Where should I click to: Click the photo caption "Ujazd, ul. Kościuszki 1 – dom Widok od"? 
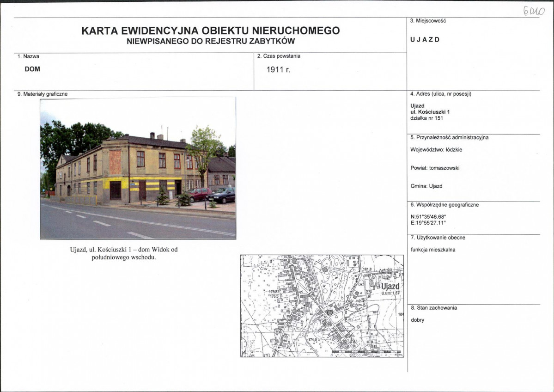[x=124, y=250]
